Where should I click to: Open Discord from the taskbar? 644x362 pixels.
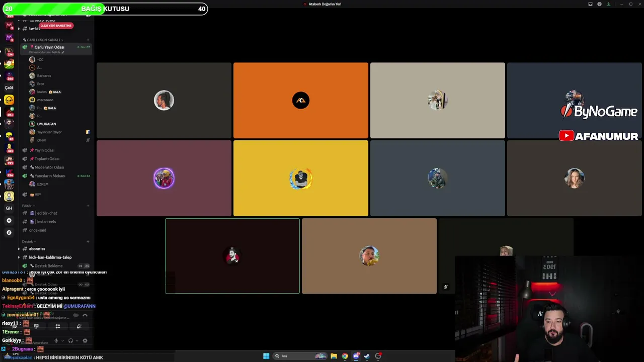click(356, 356)
